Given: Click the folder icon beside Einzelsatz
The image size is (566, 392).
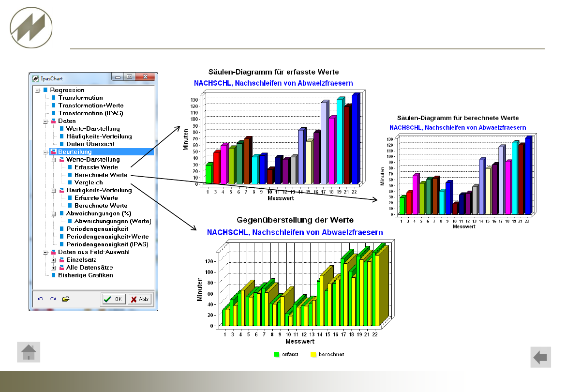Looking at the screenshot, I should coord(62,260).
